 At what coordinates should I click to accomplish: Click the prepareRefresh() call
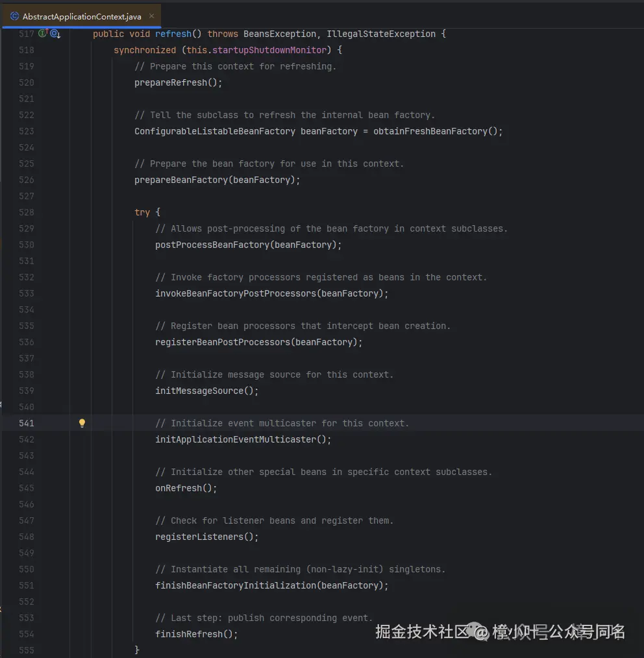178,82
